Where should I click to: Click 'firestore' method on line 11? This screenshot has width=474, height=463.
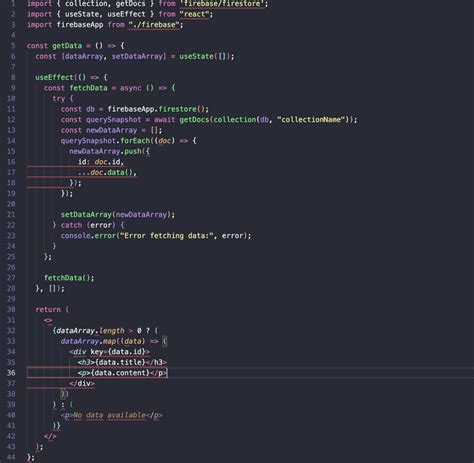[177, 109]
